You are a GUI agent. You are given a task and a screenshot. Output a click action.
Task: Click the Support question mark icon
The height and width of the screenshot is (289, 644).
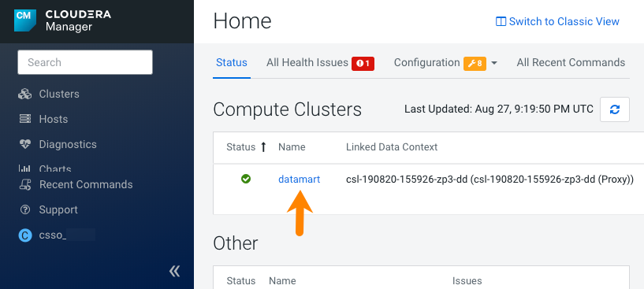[24, 209]
